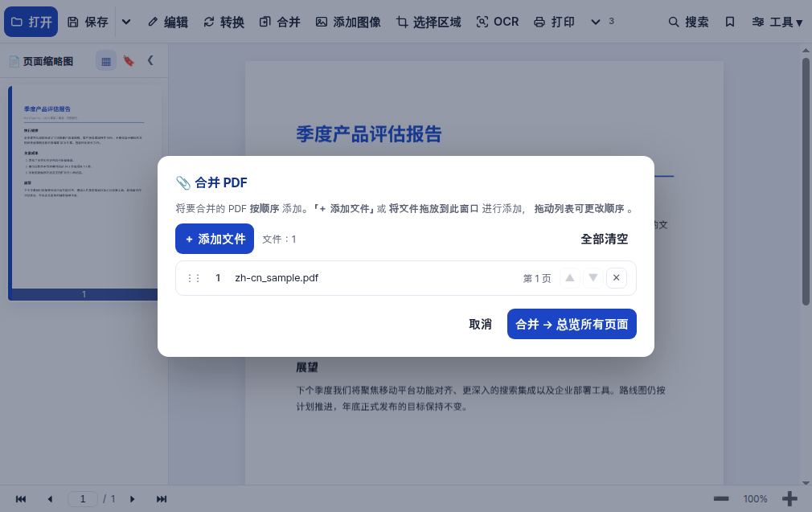
Task: Select zh-cn_sample.pdf file name in list
Action: coord(277,278)
